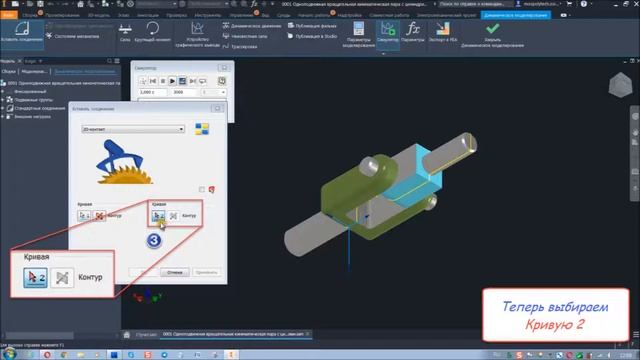Click the button in the Simulator title bar corner
The height and width of the screenshot is (360, 640).
[x=224, y=68]
